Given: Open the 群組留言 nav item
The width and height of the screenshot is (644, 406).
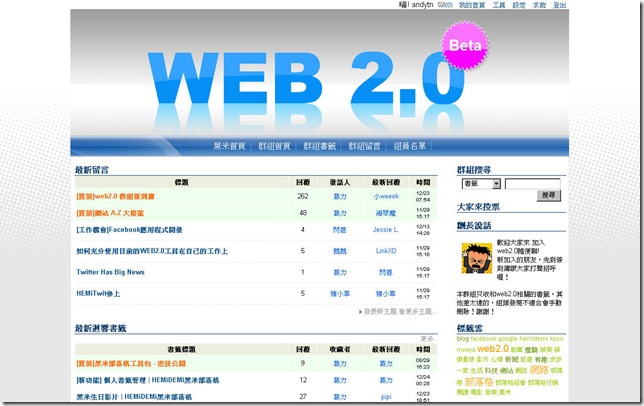Looking at the screenshot, I should pos(365,146).
